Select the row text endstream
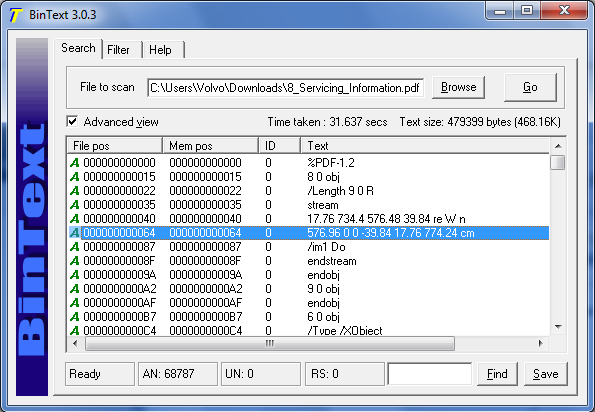 (332, 261)
